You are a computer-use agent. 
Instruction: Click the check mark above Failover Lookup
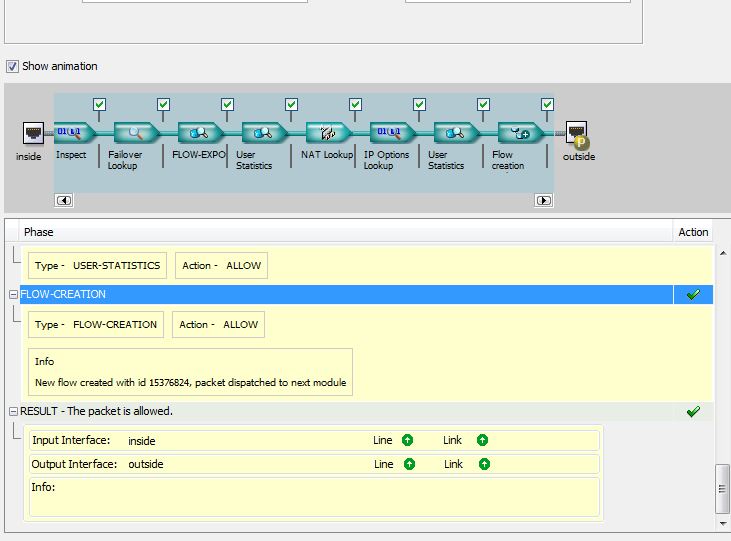tap(163, 104)
